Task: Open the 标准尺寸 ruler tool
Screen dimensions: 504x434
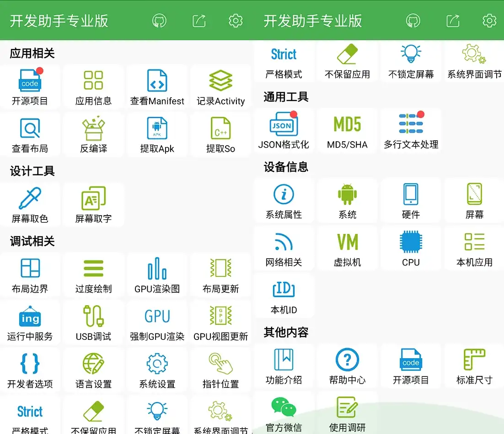Action: pos(475,366)
